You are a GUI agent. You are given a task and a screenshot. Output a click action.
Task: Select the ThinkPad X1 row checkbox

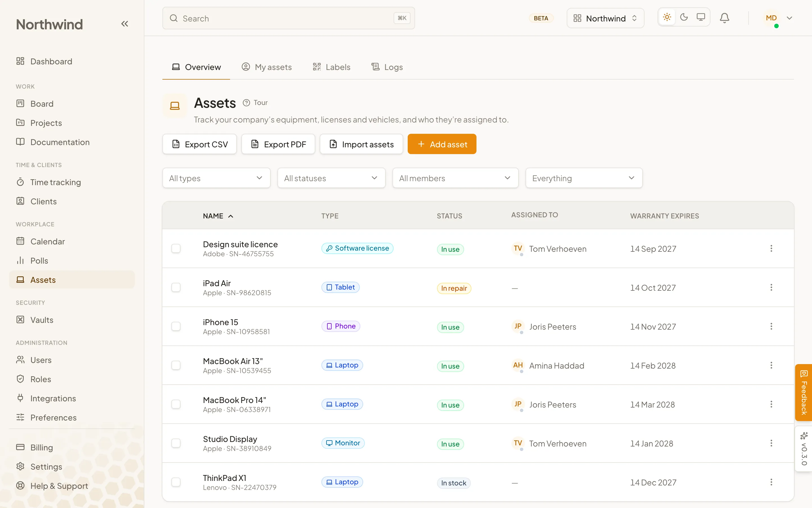[176, 482]
